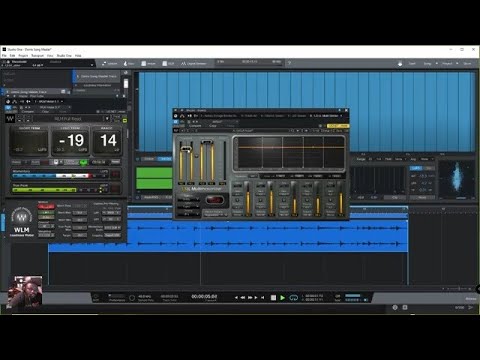The image size is (480, 360).
Task: Click the Fast Forward transport button
Action: pyautogui.click(x=250, y=298)
